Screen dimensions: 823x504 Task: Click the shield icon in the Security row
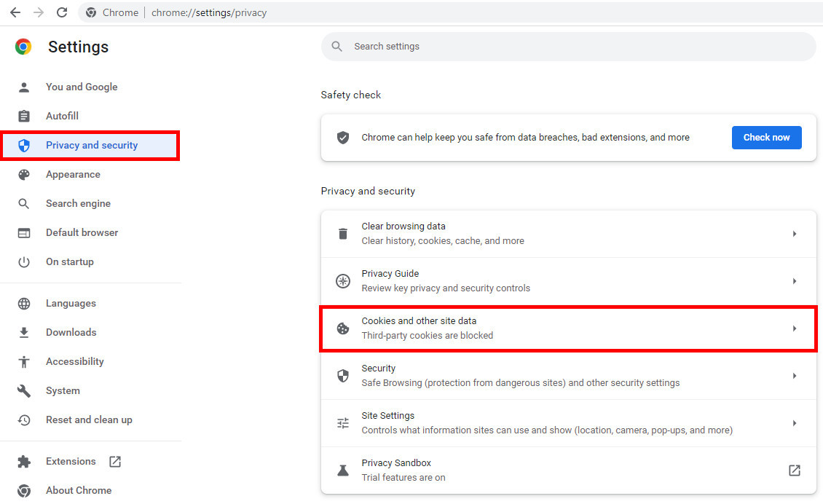pos(343,376)
